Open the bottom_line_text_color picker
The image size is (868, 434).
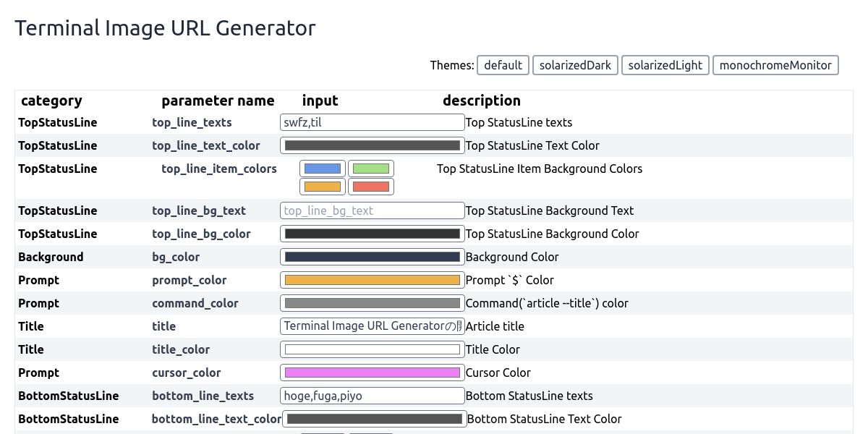pos(374,419)
